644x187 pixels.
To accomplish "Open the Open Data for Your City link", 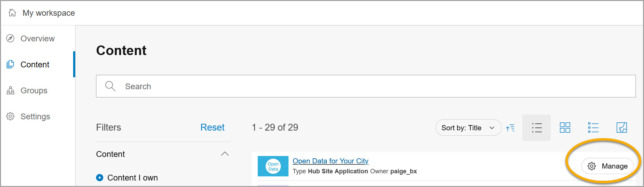I will pyautogui.click(x=330, y=161).
